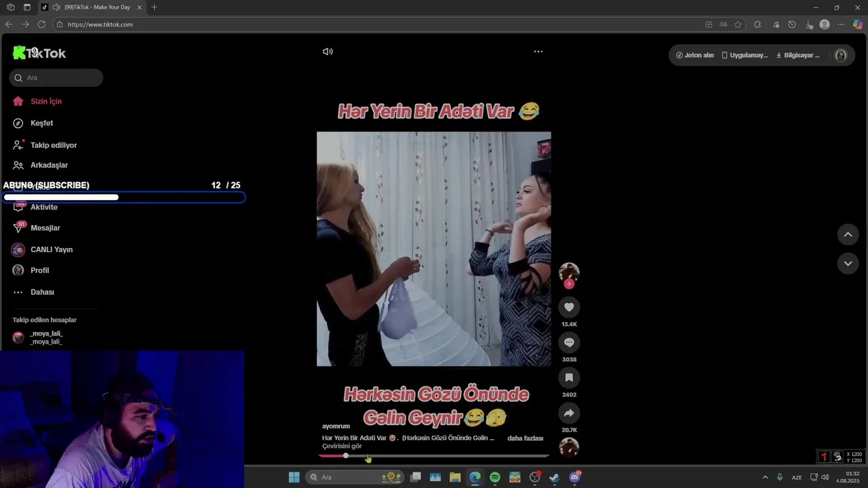This screenshot has width=868, height=488.
Task: Open Edge extensions puzzle icon
Action: point(757,24)
